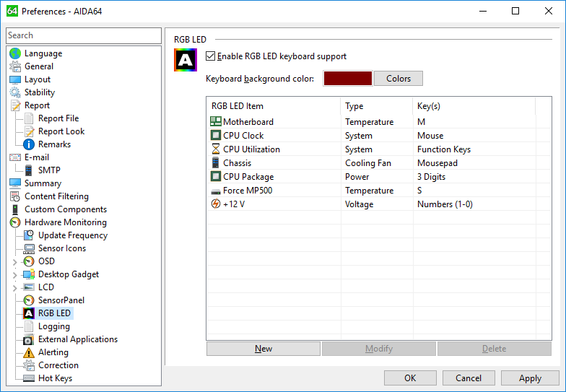The height and width of the screenshot is (392, 566).
Task: Open the Logging preferences page
Action: click(x=53, y=326)
